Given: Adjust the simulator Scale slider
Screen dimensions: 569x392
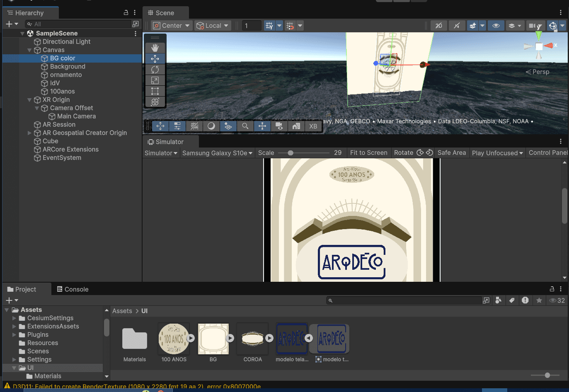Looking at the screenshot, I should (x=291, y=153).
